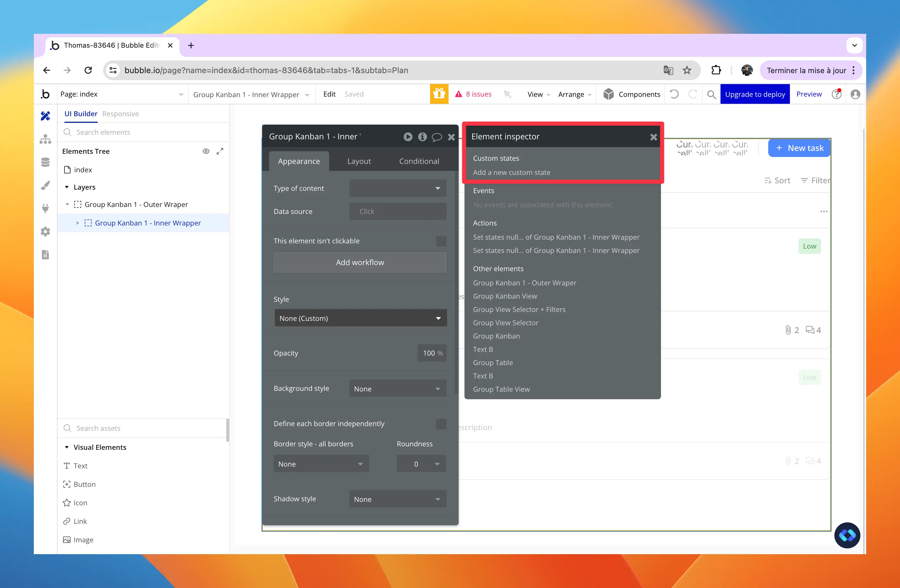
Task: Open comments via the speech bubble icon
Action: click(437, 137)
